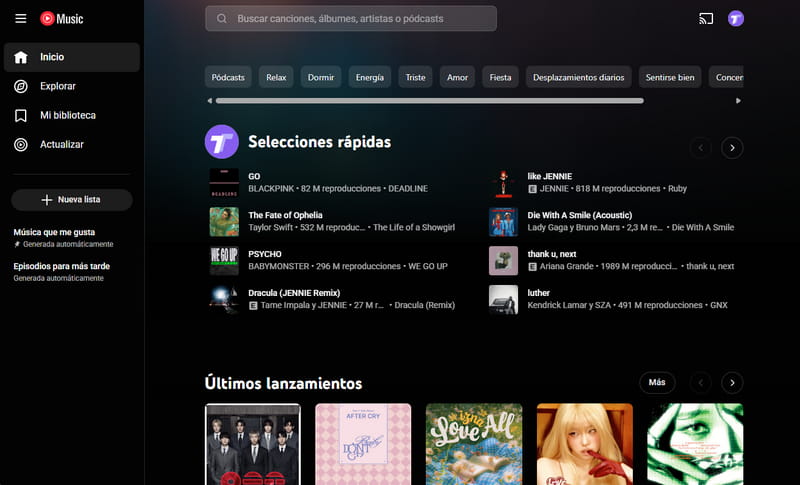The image size is (800, 485).
Task: Open the Love All album cover
Action: tap(474, 444)
